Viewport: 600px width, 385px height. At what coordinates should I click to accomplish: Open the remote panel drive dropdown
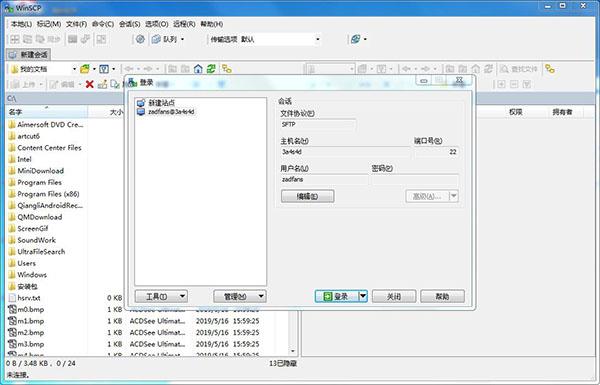(351, 69)
